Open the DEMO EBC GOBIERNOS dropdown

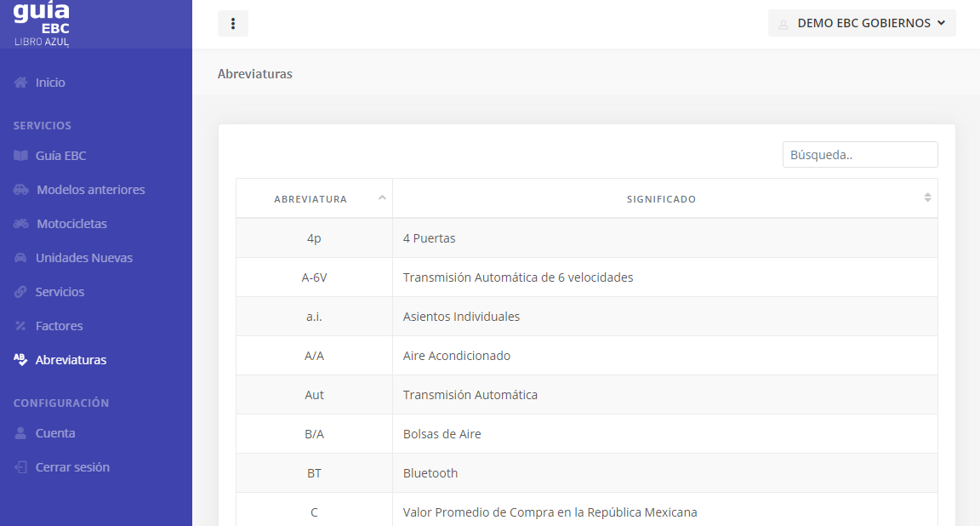[862, 24]
